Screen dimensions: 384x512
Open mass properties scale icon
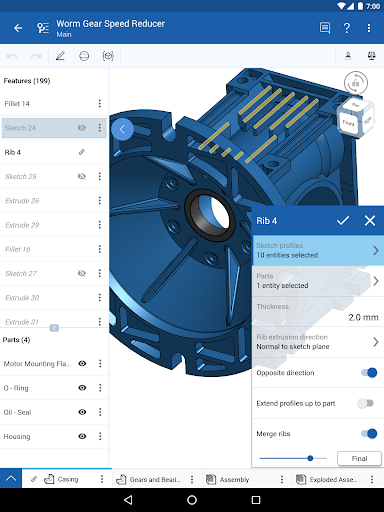[371, 56]
